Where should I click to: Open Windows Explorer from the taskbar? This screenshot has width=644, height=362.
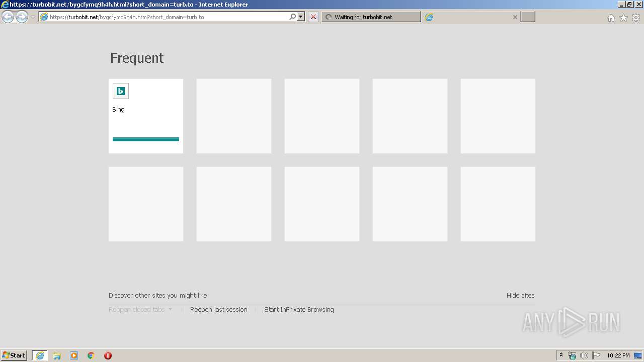[x=57, y=355]
